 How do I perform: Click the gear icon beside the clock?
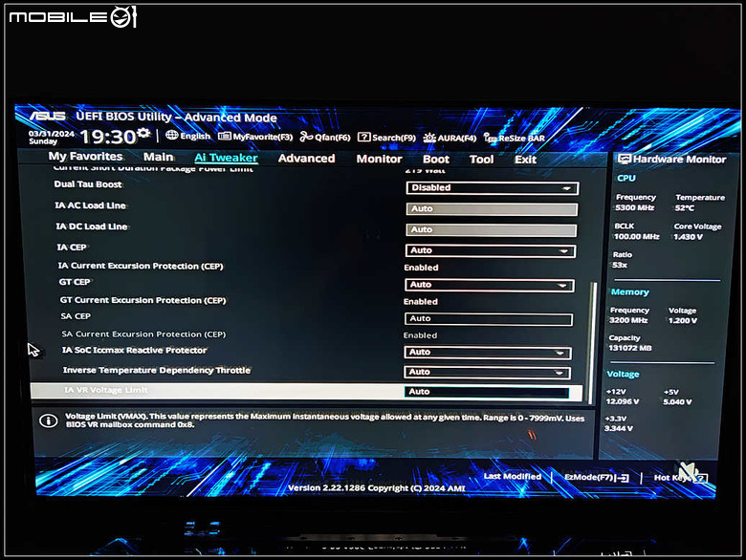(x=143, y=133)
